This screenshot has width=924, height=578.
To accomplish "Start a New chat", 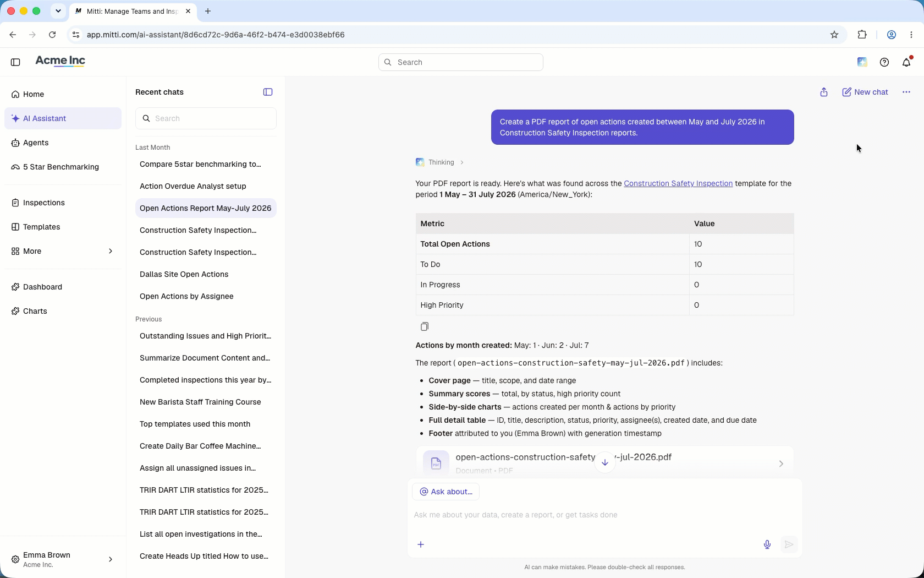I will tap(865, 92).
